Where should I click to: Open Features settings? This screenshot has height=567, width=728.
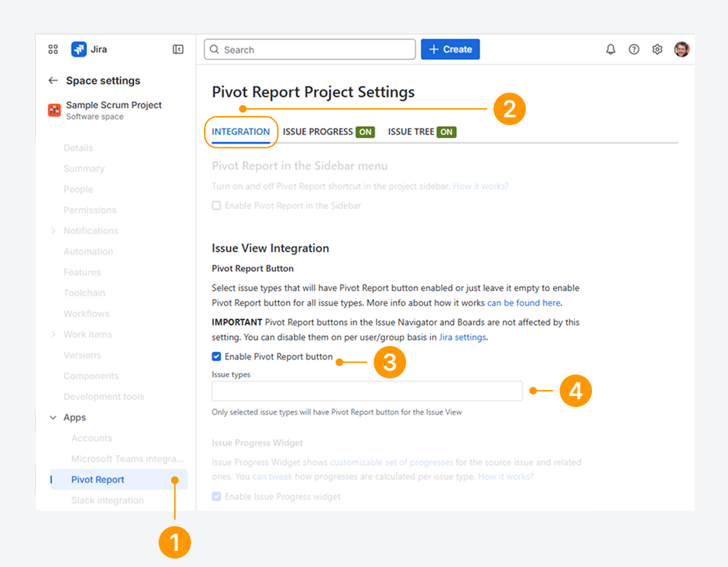tap(82, 272)
